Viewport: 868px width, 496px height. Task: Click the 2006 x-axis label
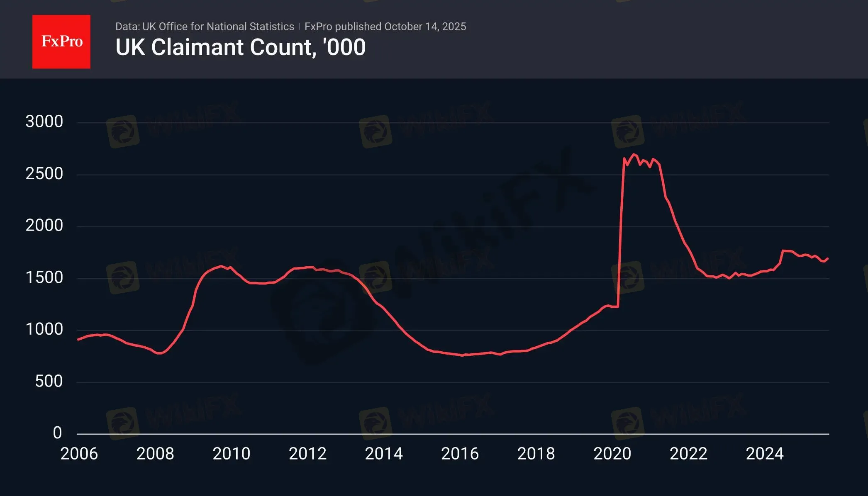pos(79,454)
